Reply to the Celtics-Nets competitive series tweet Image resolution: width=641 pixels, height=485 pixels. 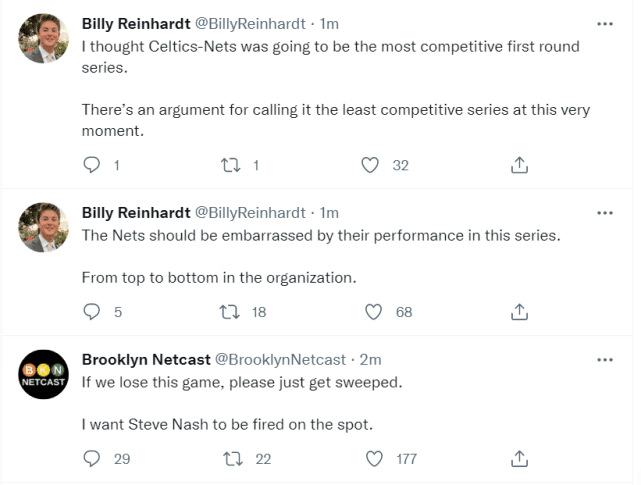click(x=92, y=166)
